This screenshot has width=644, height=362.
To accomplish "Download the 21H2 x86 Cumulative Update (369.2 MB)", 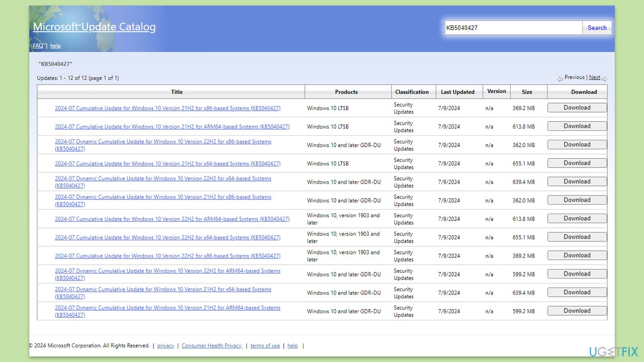I will click(x=577, y=108).
